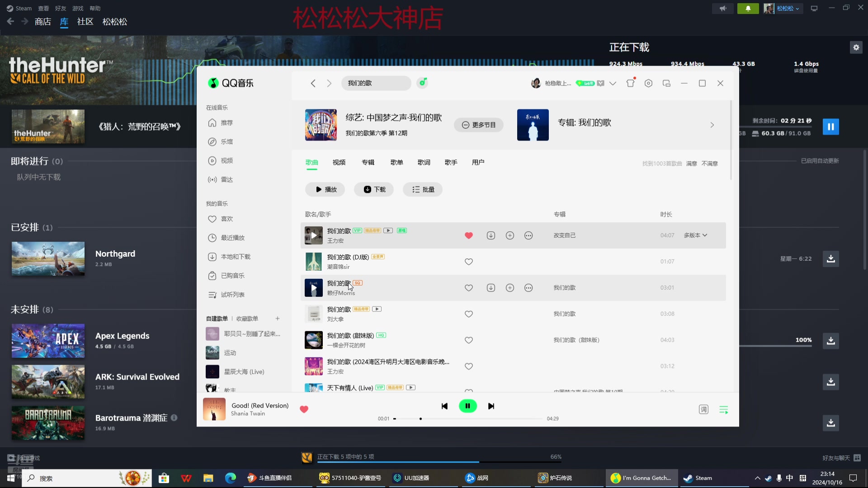Image resolution: width=868 pixels, height=488 pixels.
Task: Open Steam 商店 tab
Action: click(43, 22)
